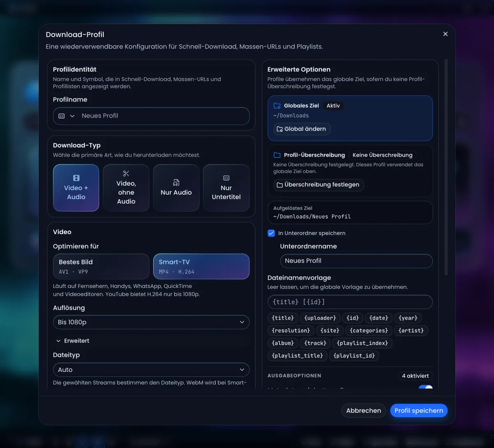Insert the {title} template tag

coord(283,318)
